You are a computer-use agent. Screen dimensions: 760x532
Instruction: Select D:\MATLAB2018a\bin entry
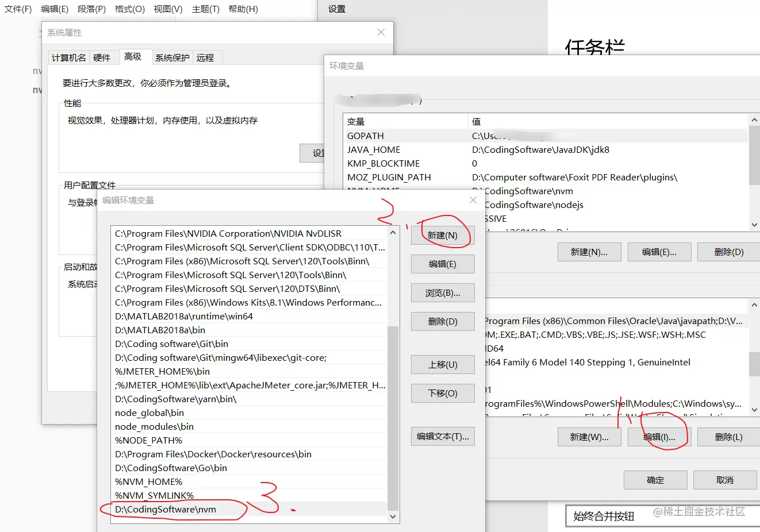[x=250, y=330]
